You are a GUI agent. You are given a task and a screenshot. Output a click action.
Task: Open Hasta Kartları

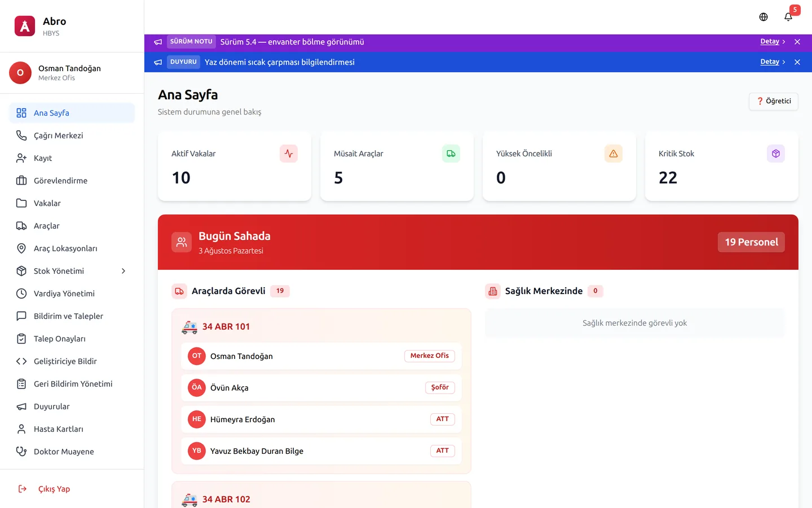point(72,429)
